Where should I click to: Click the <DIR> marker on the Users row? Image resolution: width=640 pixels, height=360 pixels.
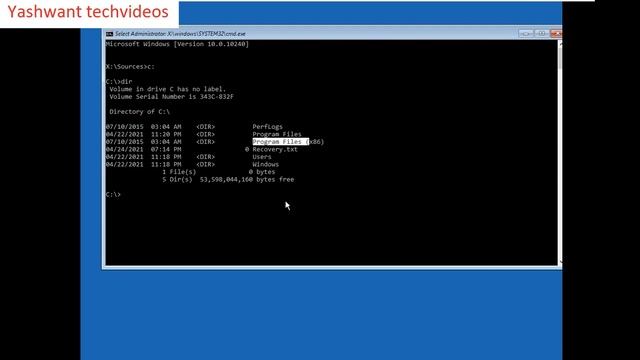coord(205,157)
